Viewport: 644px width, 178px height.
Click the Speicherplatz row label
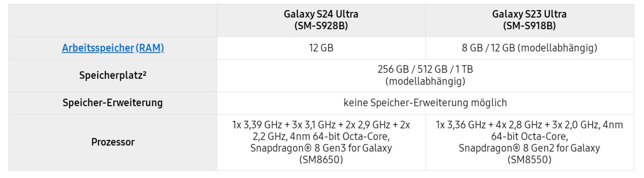pos(113,75)
